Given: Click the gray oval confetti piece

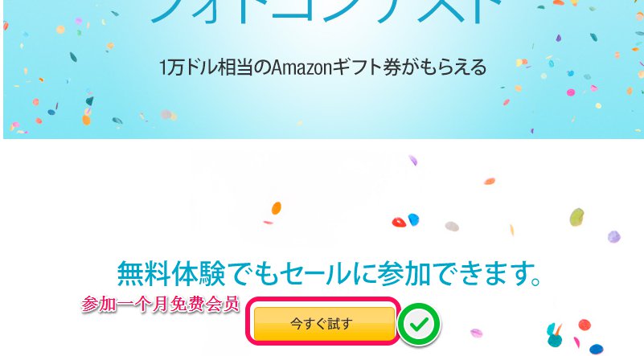Looking at the screenshot, I should pyautogui.click(x=452, y=227).
